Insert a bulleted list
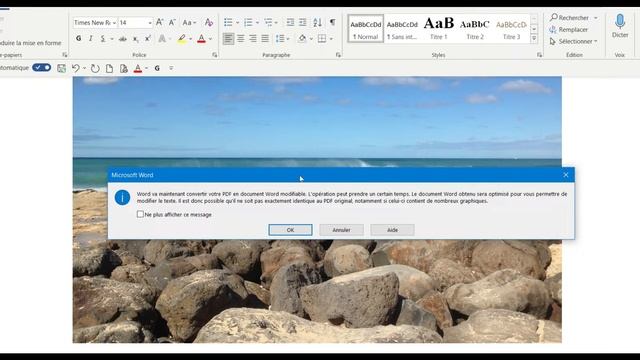Viewport: 640px width, 360px height. pyautogui.click(x=228, y=22)
